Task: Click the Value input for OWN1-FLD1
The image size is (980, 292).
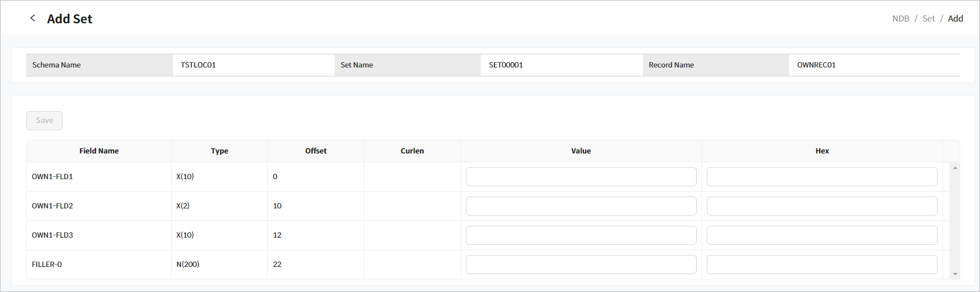Action: coord(580,177)
